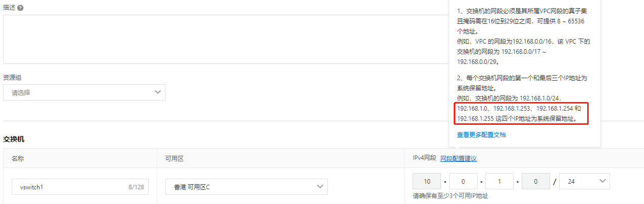This screenshot has height=204, width=644.
Task: Click the 查看更多配置文档 link
Action: [481, 135]
